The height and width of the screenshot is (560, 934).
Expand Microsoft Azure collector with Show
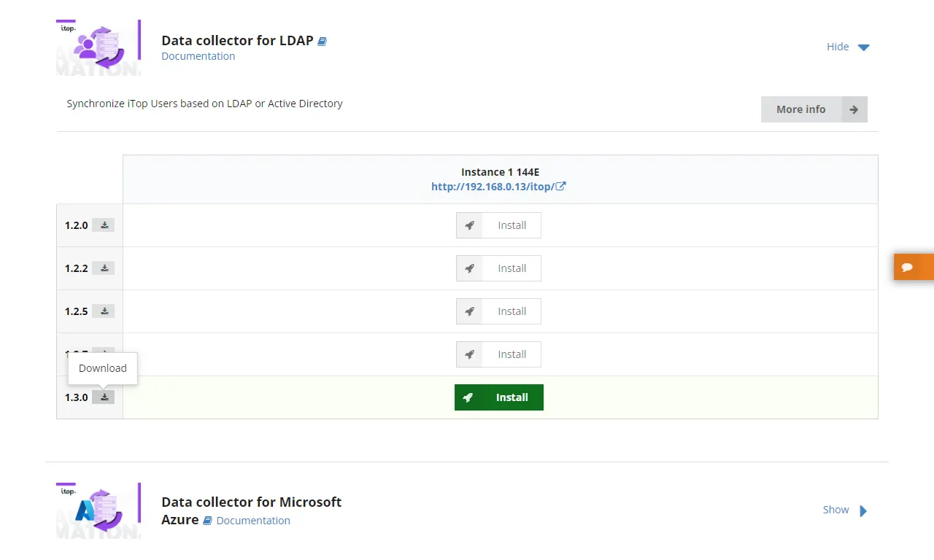click(x=845, y=510)
